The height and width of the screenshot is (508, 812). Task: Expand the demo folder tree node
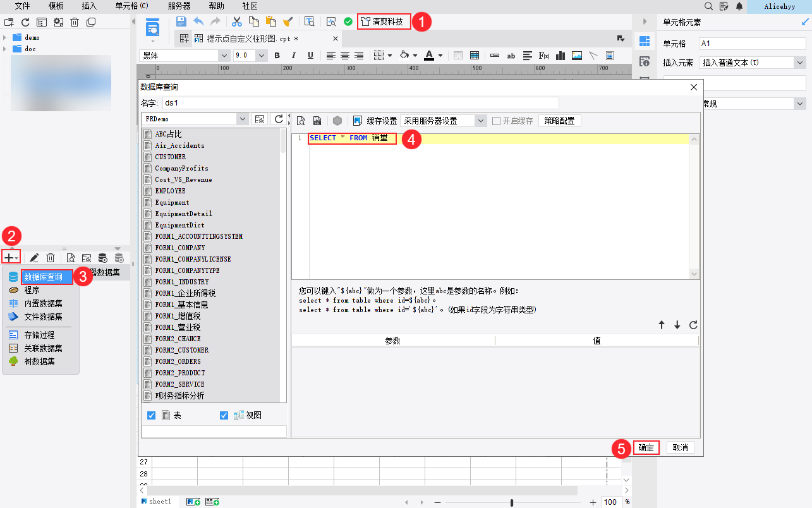click(5, 37)
